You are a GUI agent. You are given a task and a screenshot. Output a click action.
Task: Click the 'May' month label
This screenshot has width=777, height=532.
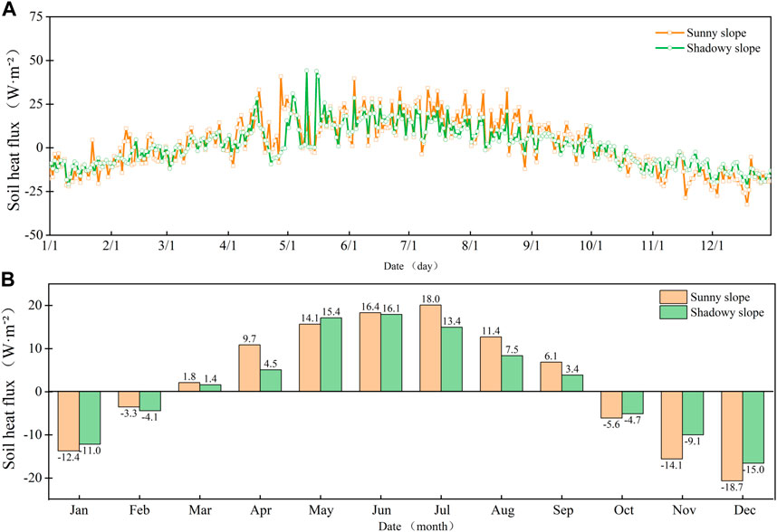(321, 510)
